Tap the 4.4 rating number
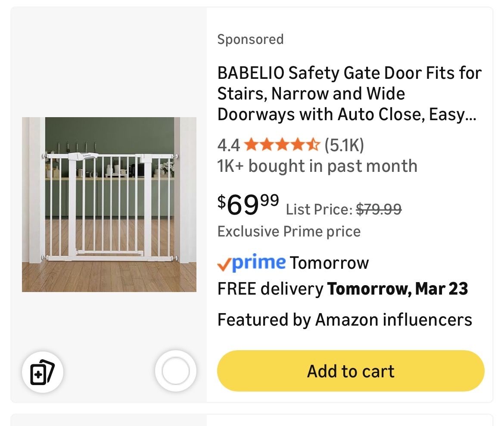Image resolution: width=504 pixels, height=426 pixels. point(229,146)
